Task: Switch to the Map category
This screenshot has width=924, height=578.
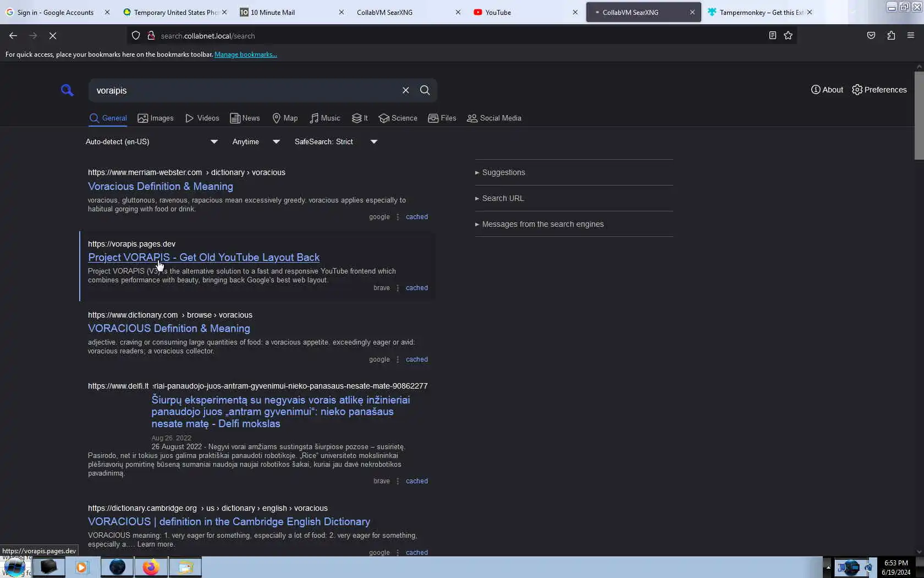Action: click(285, 118)
